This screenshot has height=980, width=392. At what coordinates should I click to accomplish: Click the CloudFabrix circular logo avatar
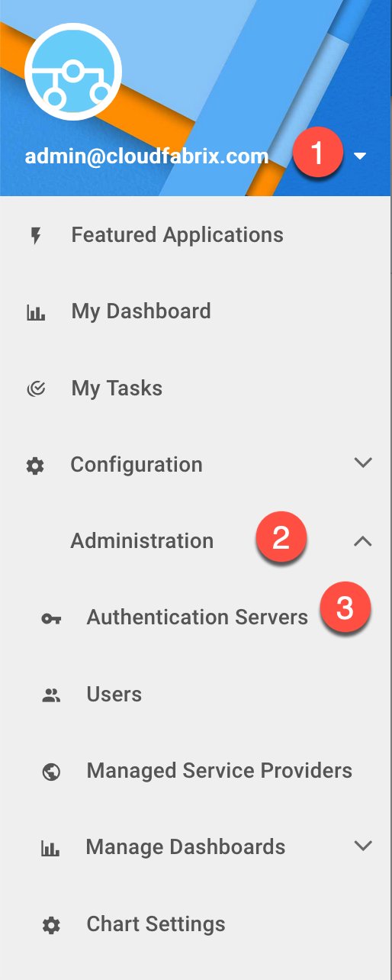[73, 72]
